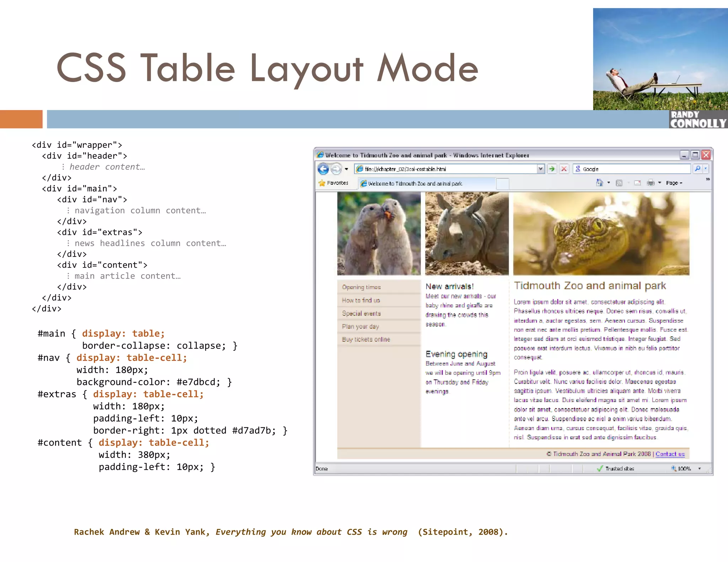Open the 'Opening times' navigation link
The image size is (728, 562).
coord(361,287)
